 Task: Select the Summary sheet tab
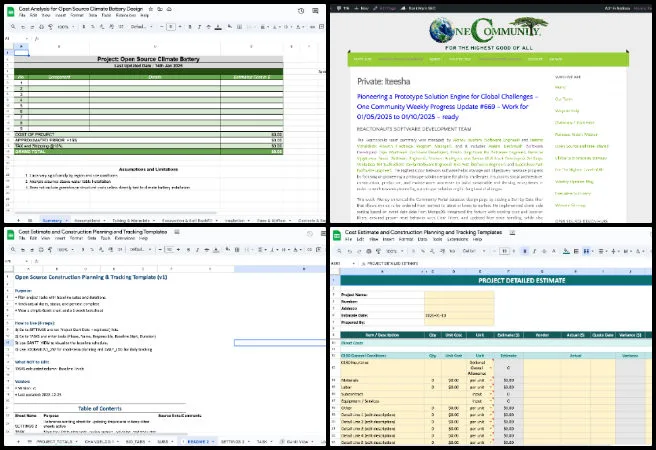tap(54, 218)
